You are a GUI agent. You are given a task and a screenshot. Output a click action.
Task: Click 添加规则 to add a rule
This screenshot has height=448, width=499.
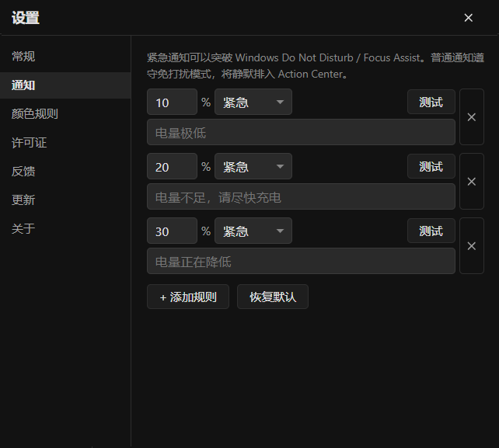[188, 297]
